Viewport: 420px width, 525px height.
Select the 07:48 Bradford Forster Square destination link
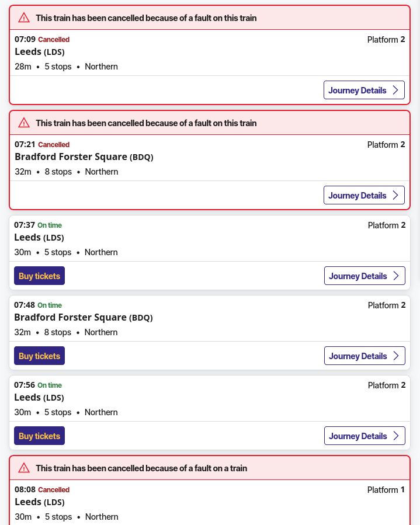pyautogui.click(x=70, y=317)
